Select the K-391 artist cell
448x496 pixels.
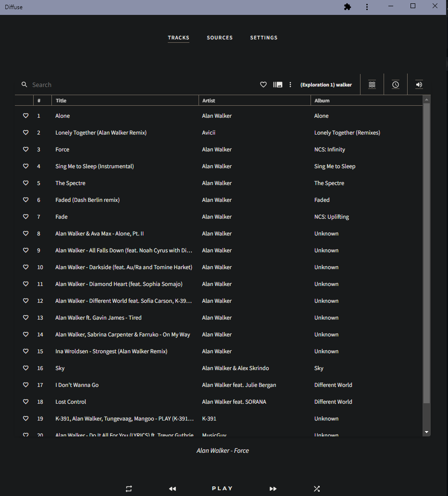click(209, 418)
